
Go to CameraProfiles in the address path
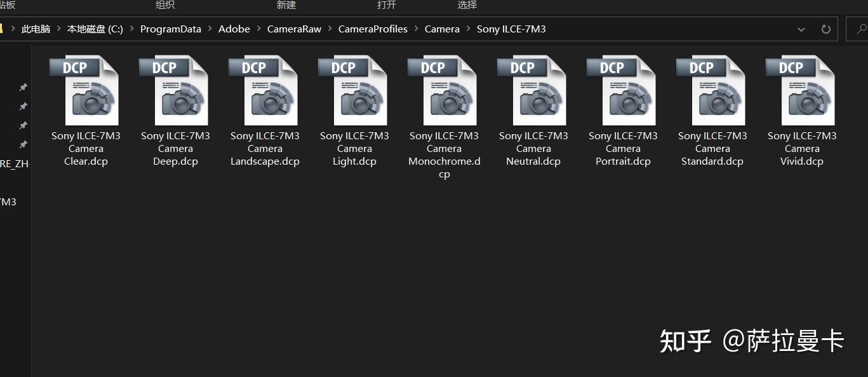point(373,29)
